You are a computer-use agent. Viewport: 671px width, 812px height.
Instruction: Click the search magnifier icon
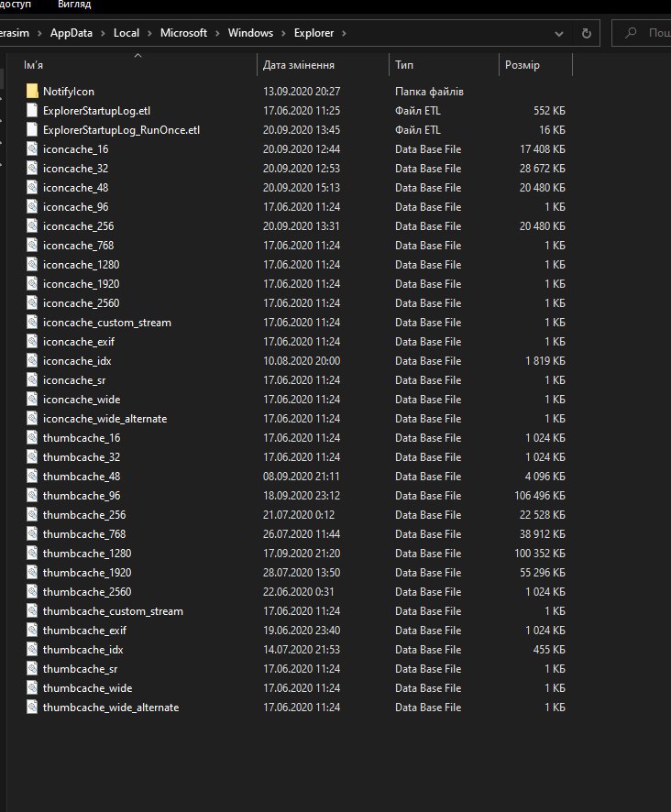pos(631,33)
